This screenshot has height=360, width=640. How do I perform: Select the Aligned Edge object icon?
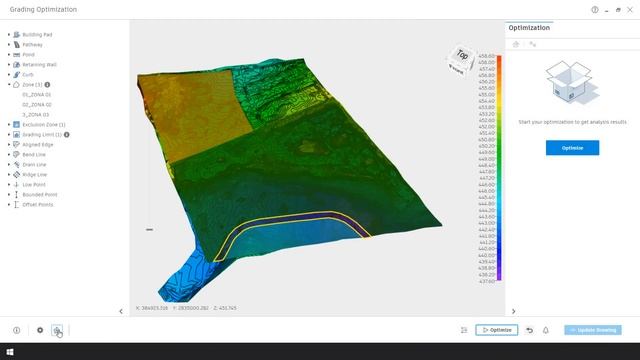click(17, 144)
